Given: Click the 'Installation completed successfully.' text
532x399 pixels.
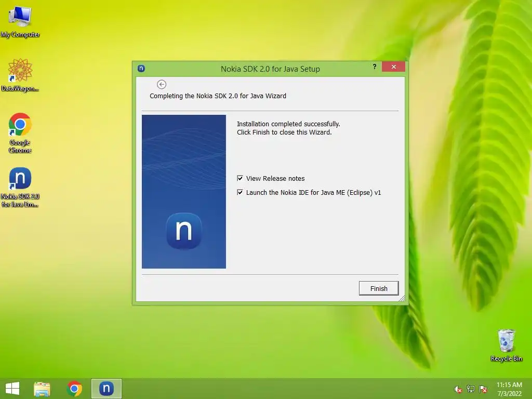Looking at the screenshot, I should coord(288,124).
